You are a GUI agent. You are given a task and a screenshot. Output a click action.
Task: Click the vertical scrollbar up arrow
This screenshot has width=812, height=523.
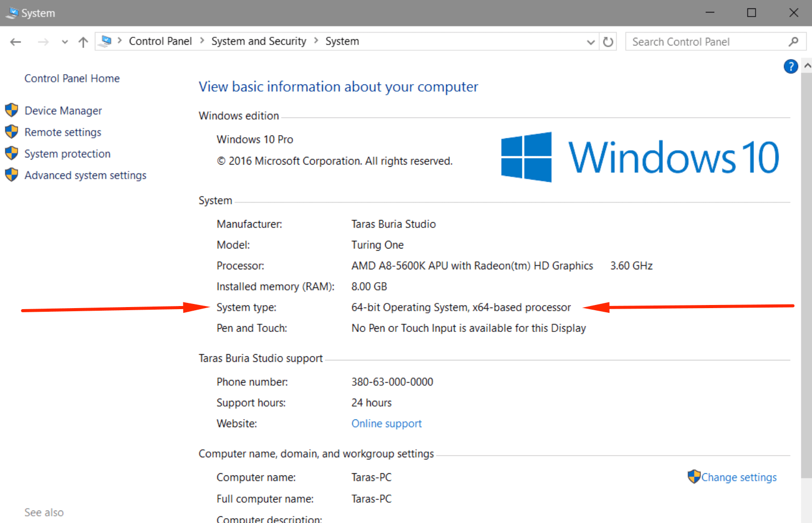coord(807,66)
